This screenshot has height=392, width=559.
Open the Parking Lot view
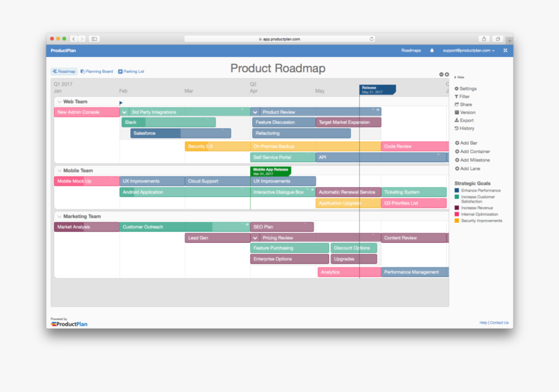click(x=131, y=71)
